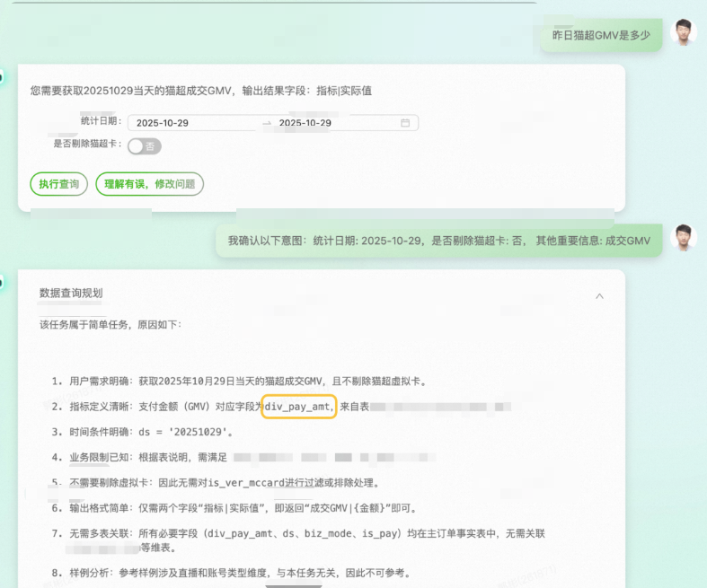Click the '我确认以下意图' confirmation message bubble
The height and width of the screenshot is (588, 707).
(x=438, y=241)
